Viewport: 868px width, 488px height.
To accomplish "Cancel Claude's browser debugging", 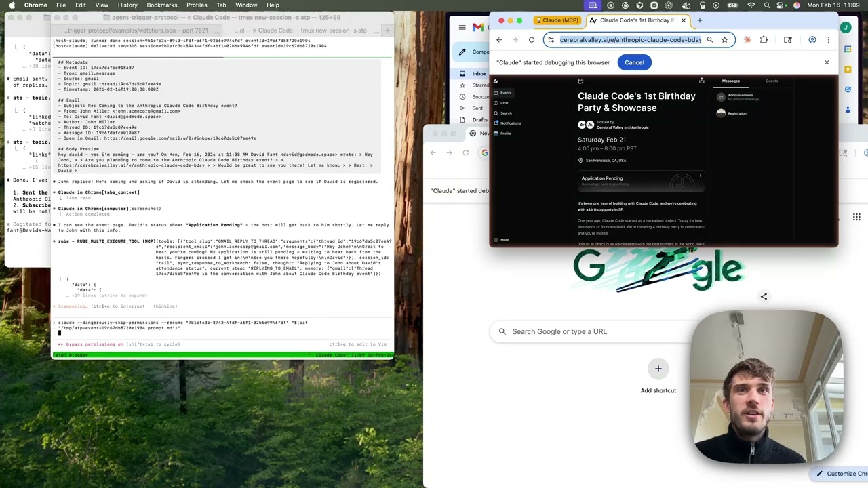I will point(634,62).
